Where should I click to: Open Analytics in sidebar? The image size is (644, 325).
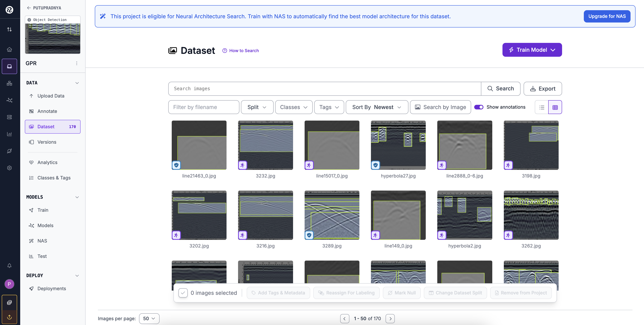pyautogui.click(x=53, y=162)
